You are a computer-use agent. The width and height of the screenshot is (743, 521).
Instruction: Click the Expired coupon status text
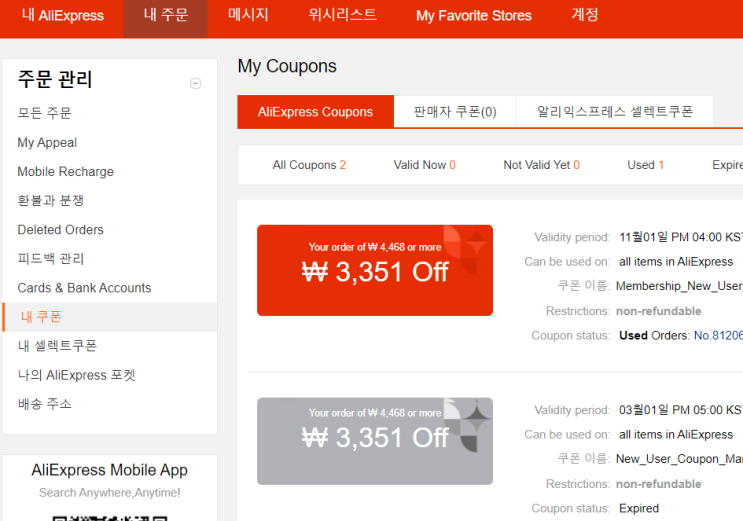point(639,509)
